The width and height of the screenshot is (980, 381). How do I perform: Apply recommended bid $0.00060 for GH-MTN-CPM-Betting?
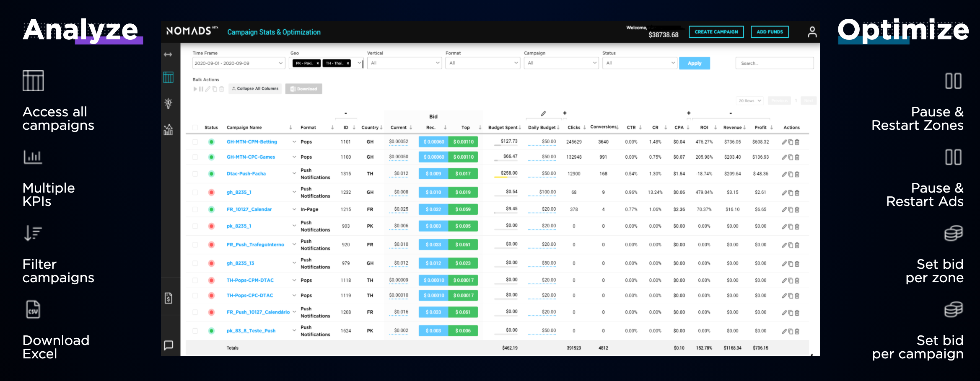click(x=433, y=142)
